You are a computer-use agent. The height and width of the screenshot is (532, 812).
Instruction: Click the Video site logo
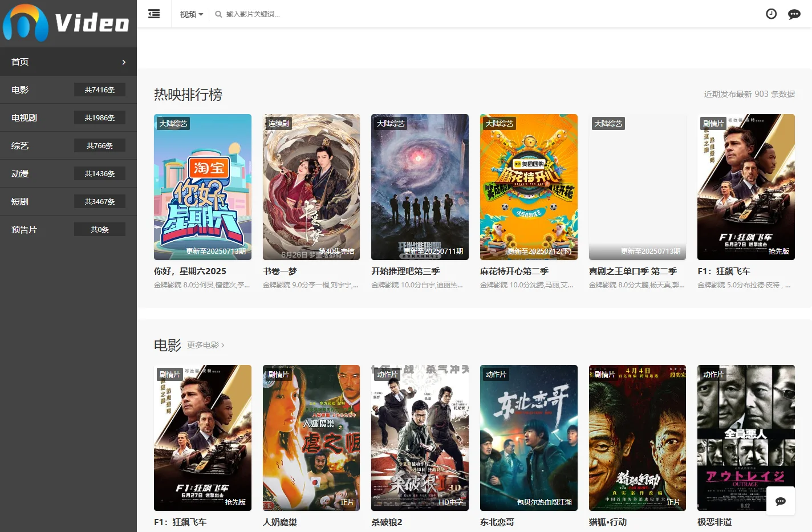click(67, 23)
